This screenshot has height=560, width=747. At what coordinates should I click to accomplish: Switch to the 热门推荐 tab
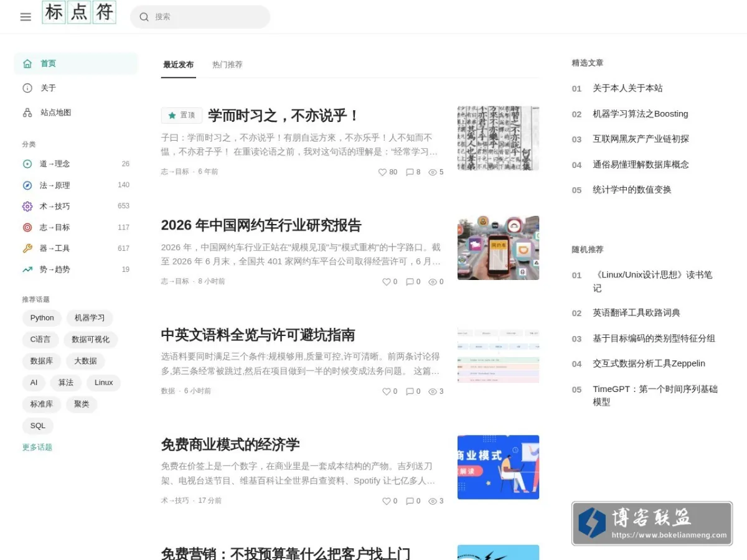pos(227,65)
